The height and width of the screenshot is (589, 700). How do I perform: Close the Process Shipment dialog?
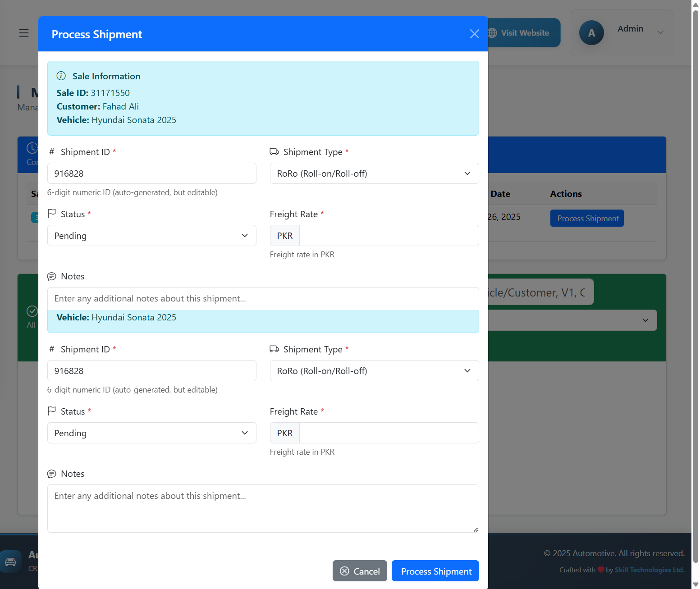[474, 34]
